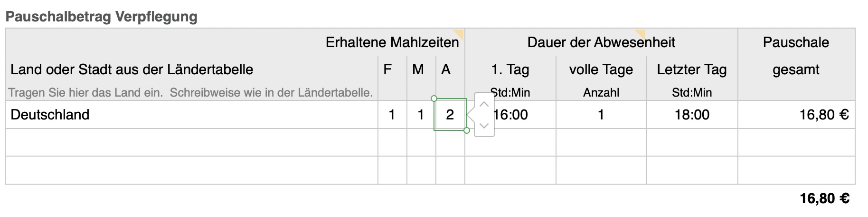Click bottom-right selection handle of selected cell

pyautogui.click(x=467, y=130)
